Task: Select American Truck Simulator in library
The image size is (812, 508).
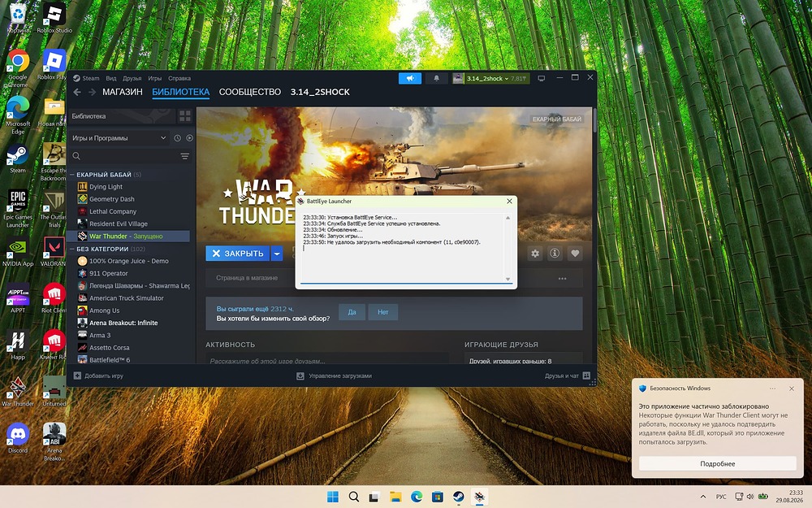Action: (x=127, y=298)
